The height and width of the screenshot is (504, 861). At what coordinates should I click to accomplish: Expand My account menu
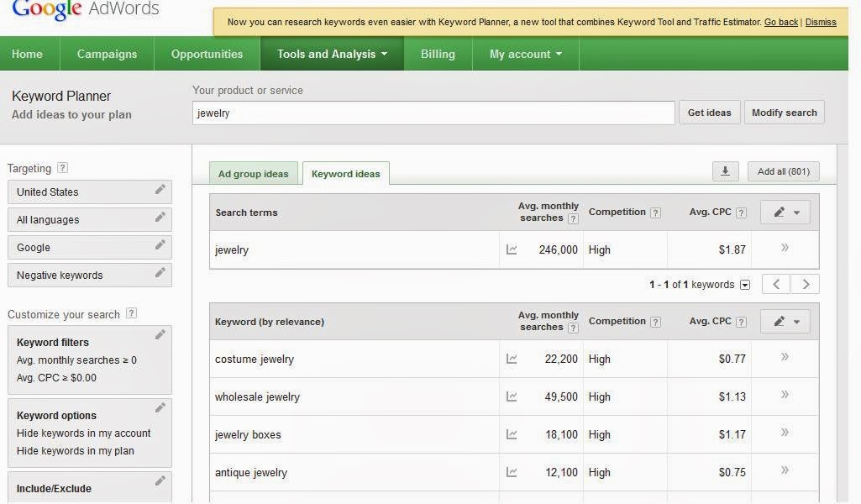526,54
